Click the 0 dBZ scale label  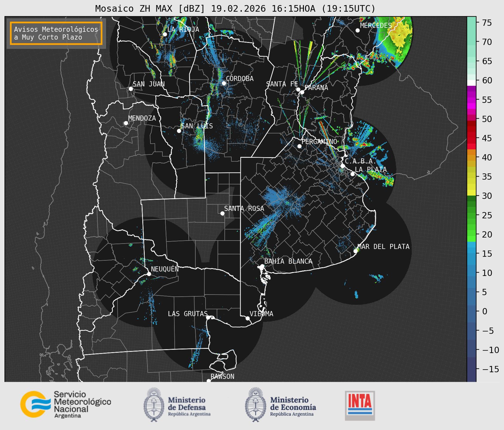484,312
